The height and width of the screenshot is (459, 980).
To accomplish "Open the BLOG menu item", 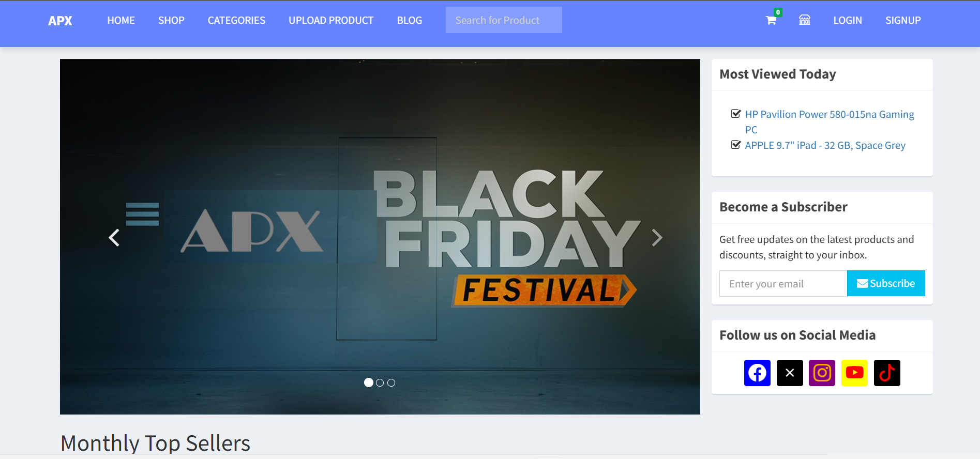I will click(409, 20).
